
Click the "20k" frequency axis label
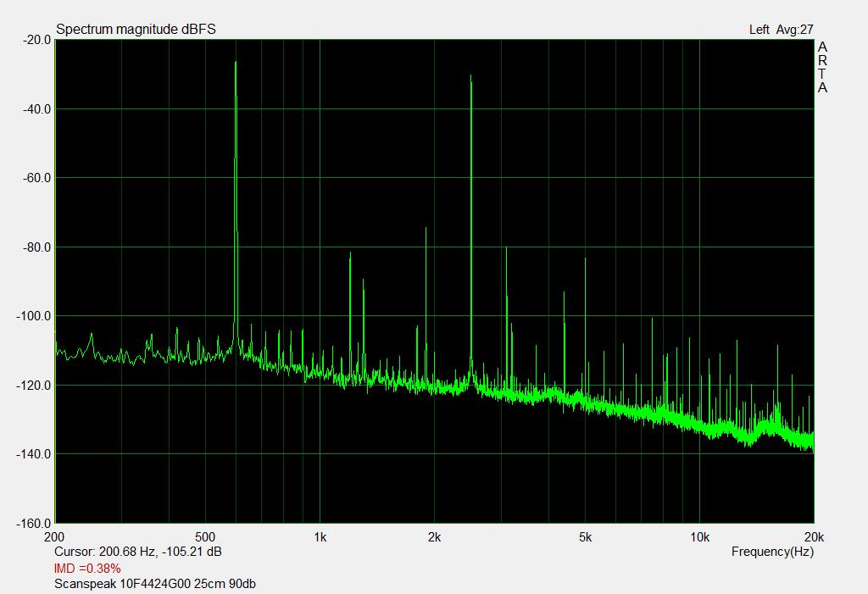(x=813, y=536)
